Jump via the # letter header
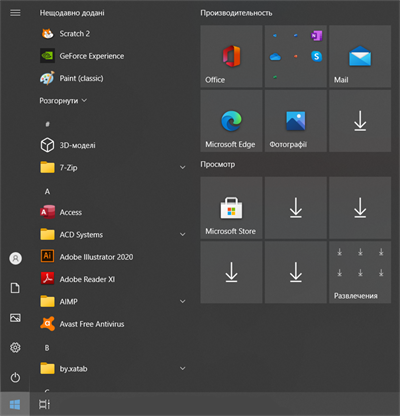The width and height of the screenshot is (400, 416). click(x=47, y=124)
